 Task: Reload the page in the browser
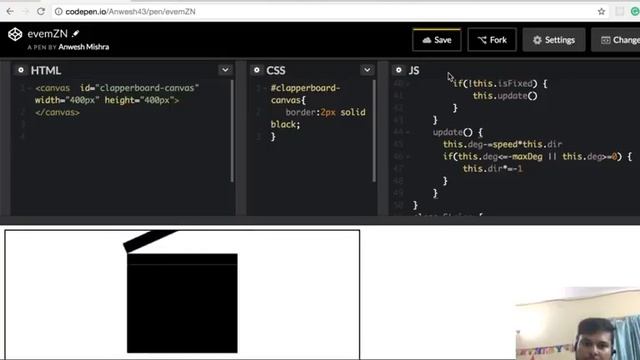click(x=41, y=11)
